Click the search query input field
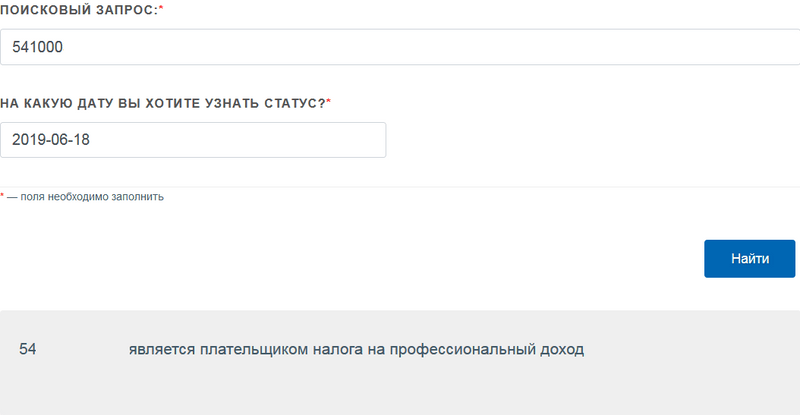Screen dimensions: 800x415 coord(400,47)
